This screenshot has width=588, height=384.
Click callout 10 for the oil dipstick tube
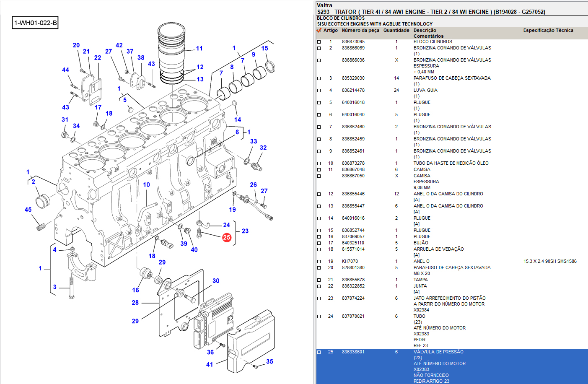tap(146, 185)
